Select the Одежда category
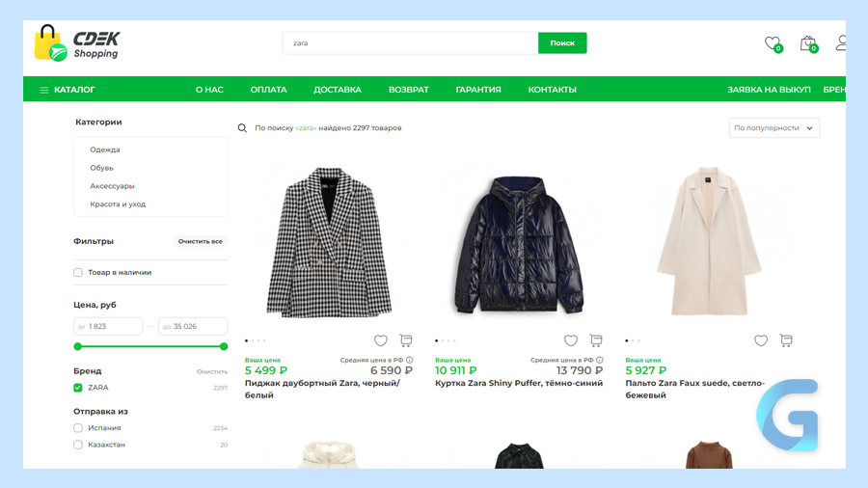Viewport: 868px width, 488px height. [104, 149]
